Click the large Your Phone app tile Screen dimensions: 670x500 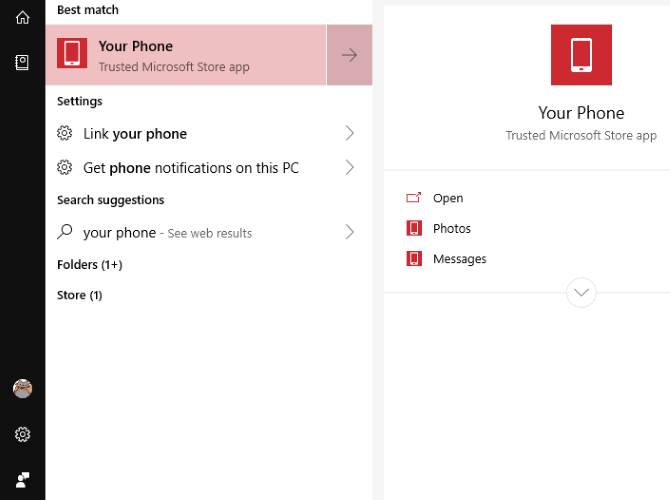[581, 55]
